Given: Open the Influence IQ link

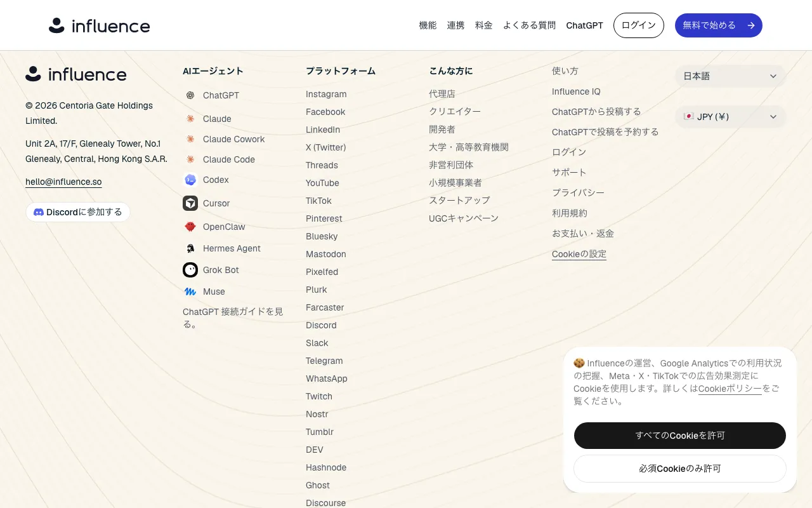Looking at the screenshot, I should (576, 91).
